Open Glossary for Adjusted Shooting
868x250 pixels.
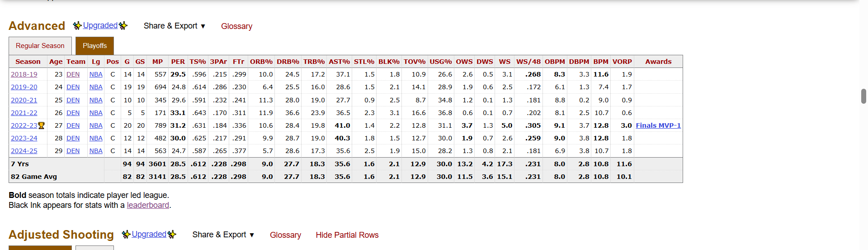pos(285,235)
